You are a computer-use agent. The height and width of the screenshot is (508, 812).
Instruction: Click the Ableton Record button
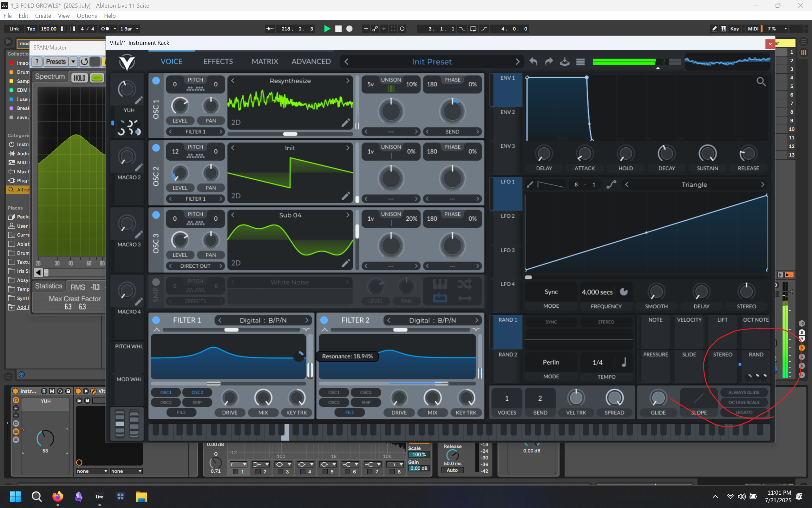tap(349, 29)
